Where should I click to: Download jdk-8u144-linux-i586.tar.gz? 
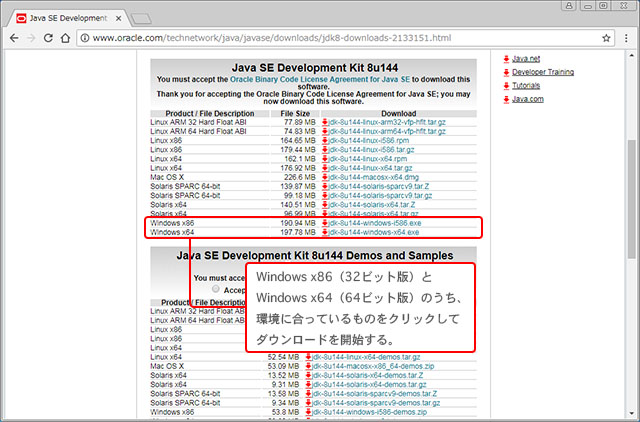point(371,149)
